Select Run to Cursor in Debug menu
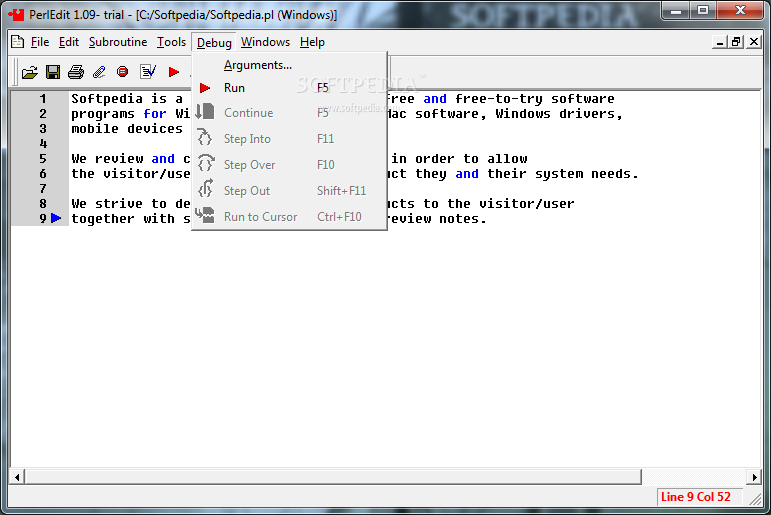The height and width of the screenshot is (515, 771). click(289, 217)
